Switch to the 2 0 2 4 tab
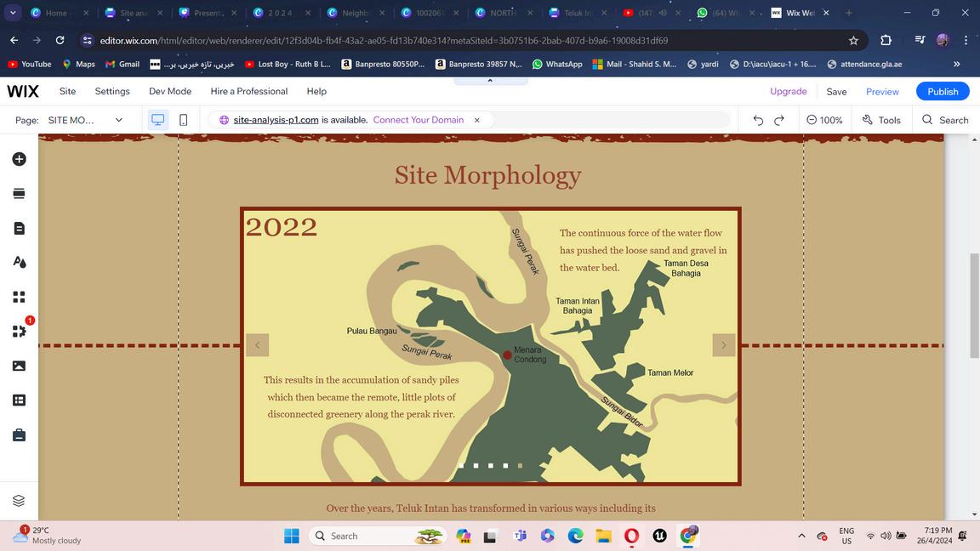 pyautogui.click(x=280, y=13)
